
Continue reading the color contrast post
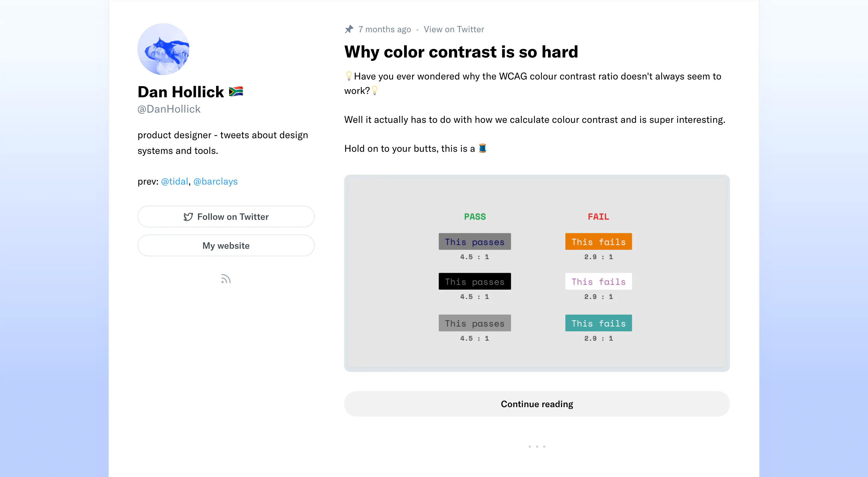pos(537,404)
